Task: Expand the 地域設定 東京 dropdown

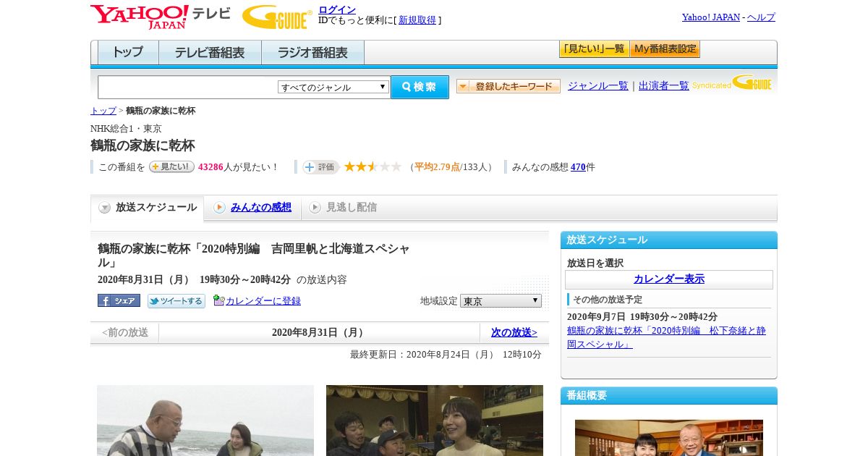Action: coord(501,300)
